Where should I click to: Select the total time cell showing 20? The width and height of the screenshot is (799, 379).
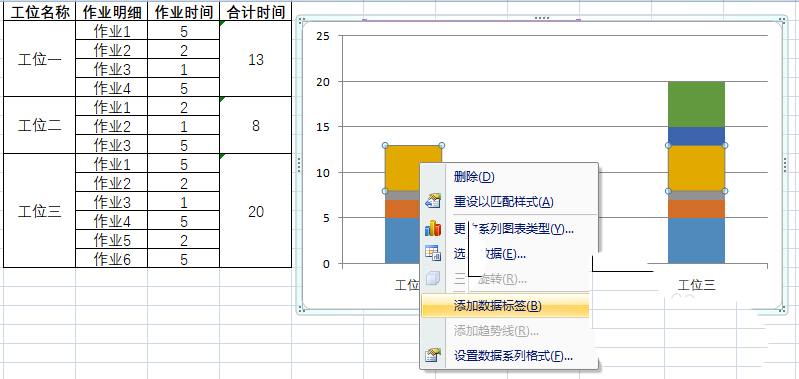[256, 211]
